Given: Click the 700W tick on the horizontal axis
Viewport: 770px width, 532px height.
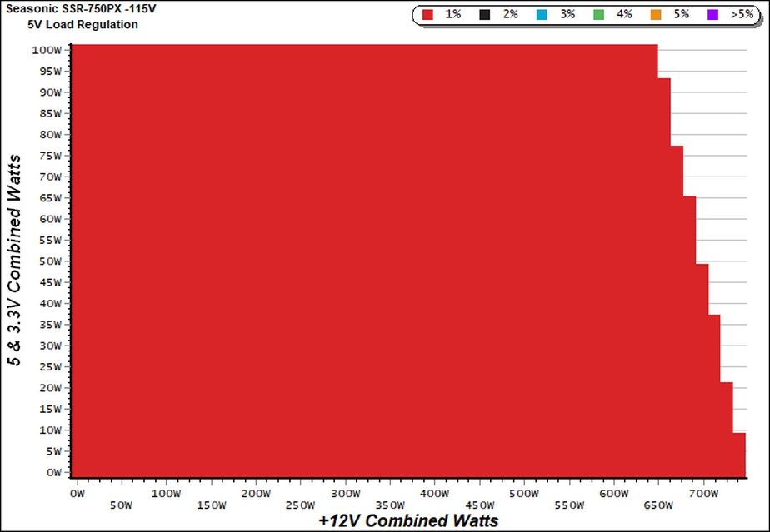Looking at the screenshot, I should tap(703, 494).
